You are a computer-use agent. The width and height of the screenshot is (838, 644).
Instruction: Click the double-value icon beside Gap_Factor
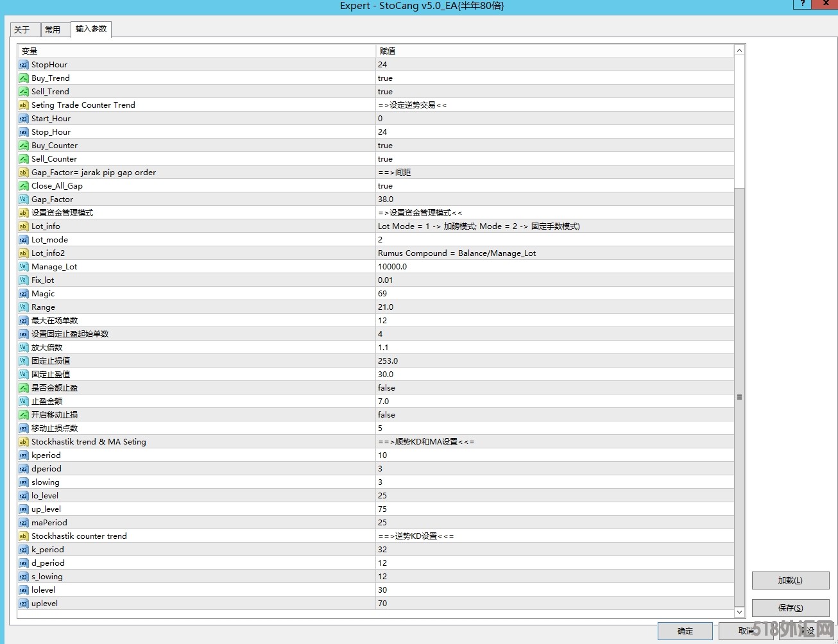24,199
